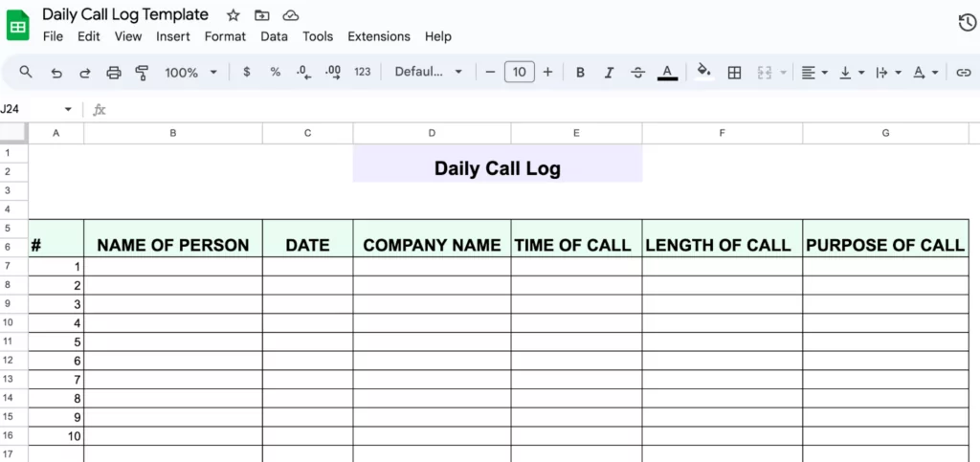Open the Extensions menu
The width and height of the screenshot is (980, 462).
coord(378,36)
